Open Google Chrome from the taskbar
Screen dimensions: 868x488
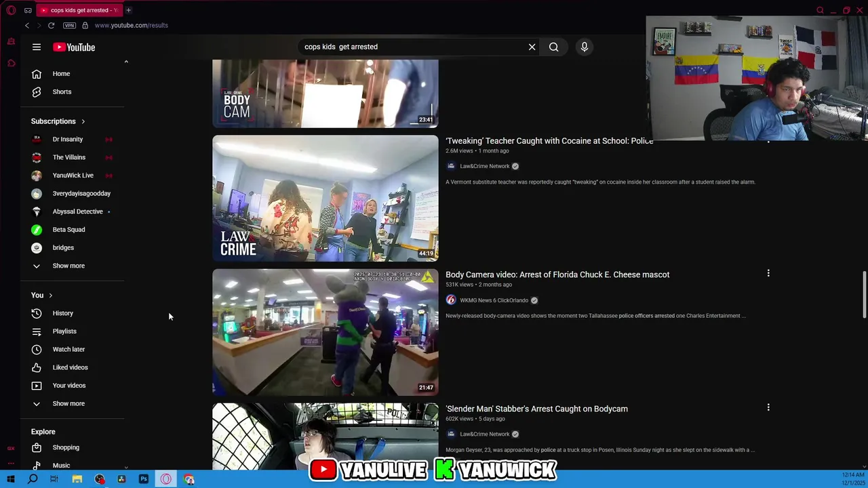point(189,479)
